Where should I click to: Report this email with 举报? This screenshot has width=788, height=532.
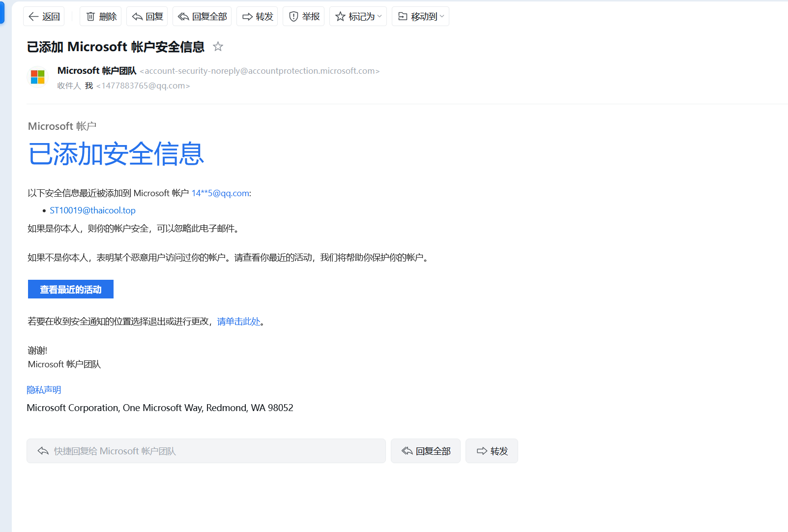(x=303, y=17)
